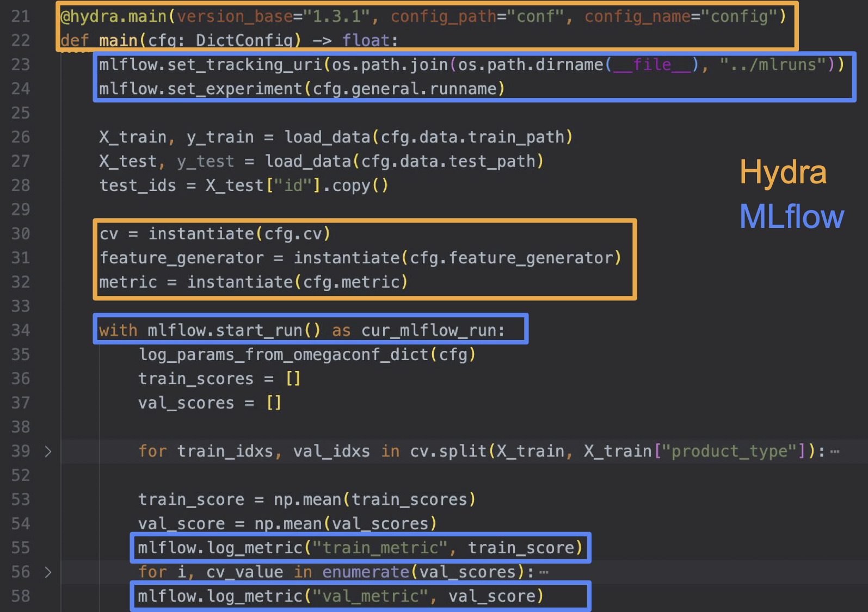The width and height of the screenshot is (868, 612).
Task: Click the "../mlruns" string on line 23
Action: [773, 65]
